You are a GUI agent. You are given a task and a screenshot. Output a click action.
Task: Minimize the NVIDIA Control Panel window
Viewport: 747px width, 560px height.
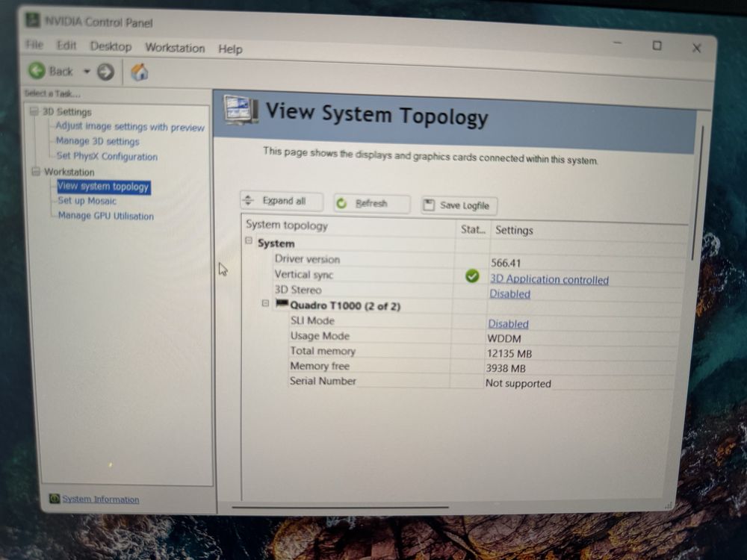tap(618, 43)
